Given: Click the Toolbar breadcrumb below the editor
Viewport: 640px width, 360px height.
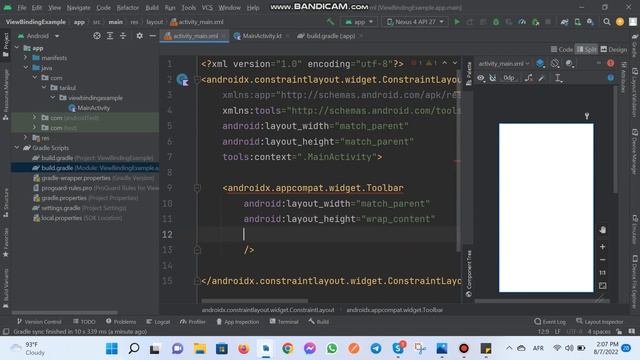Looking at the screenshot, I should click(394, 310).
